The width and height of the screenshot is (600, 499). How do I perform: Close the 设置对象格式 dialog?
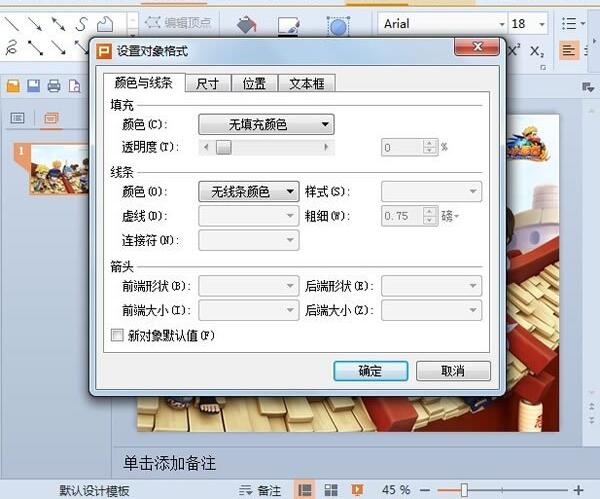pos(477,47)
